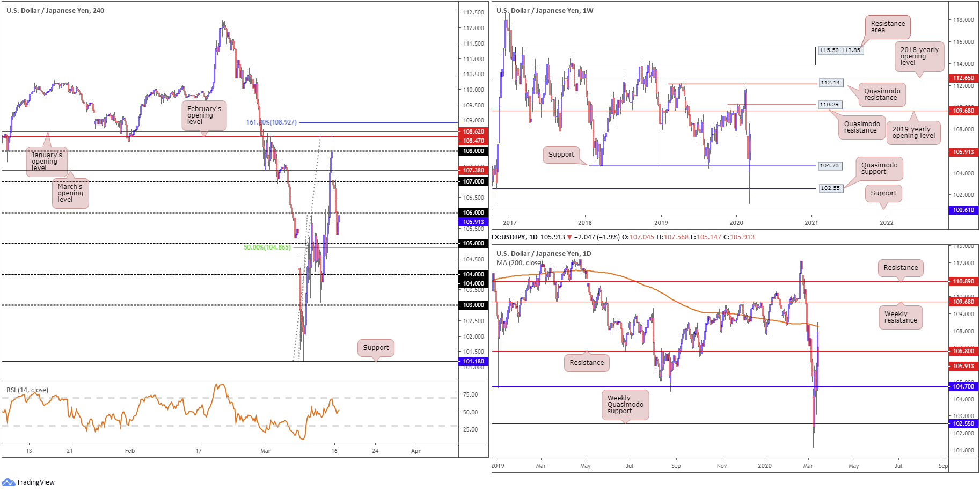Viewport: 980px width, 490px height.
Task: Click the 112.14 level label box
Action: [830, 83]
